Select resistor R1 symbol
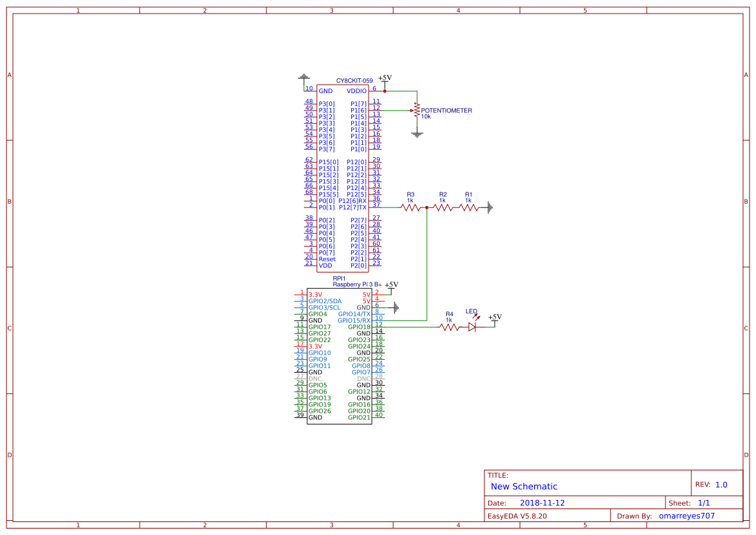Image resolution: width=756 pixels, height=535 pixels. point(469,207)
